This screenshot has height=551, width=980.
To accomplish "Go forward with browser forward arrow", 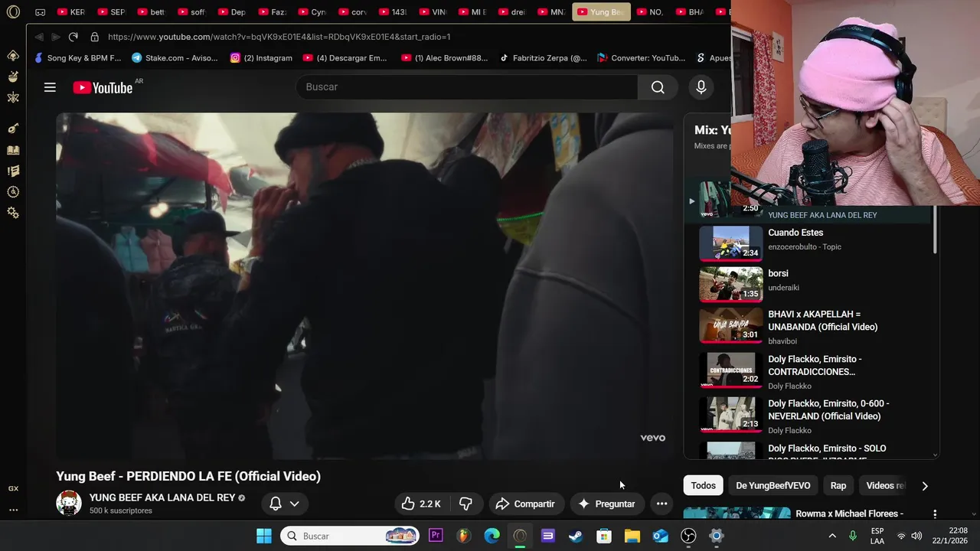I will pos(55,37).
